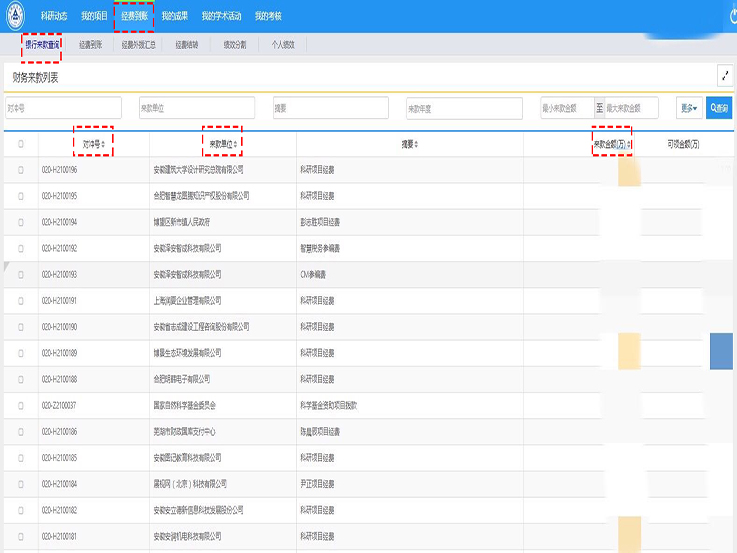Tick the checkbox for row 020-H2100181
737x553 pixels.
(21, 537)
